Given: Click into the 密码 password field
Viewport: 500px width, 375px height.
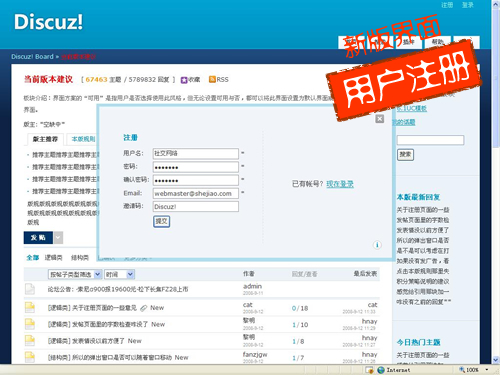Looking at the screenshot, I should (x=196, y=167).
